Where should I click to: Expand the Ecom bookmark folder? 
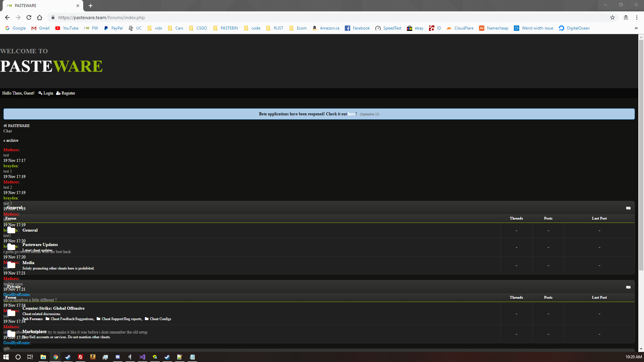point(298,28)
